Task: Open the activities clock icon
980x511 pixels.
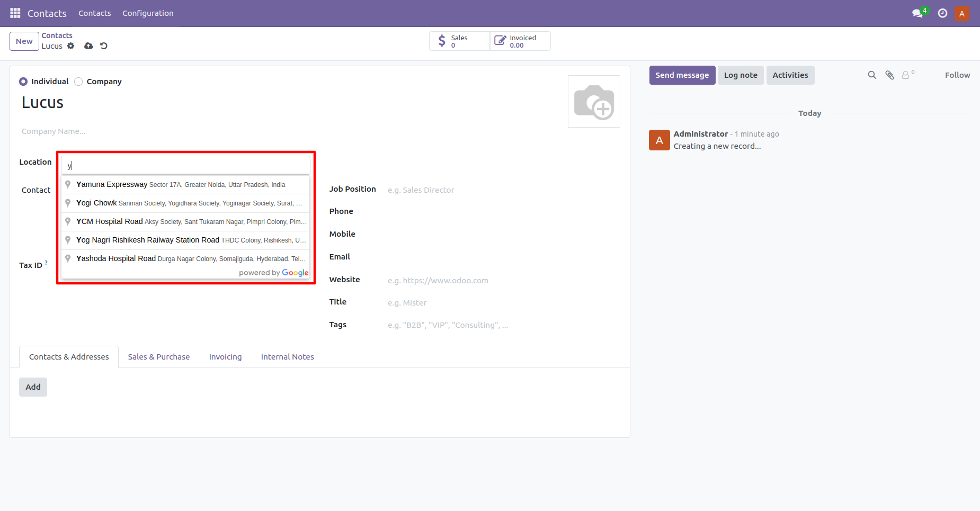Action: (x=942, y=13)
